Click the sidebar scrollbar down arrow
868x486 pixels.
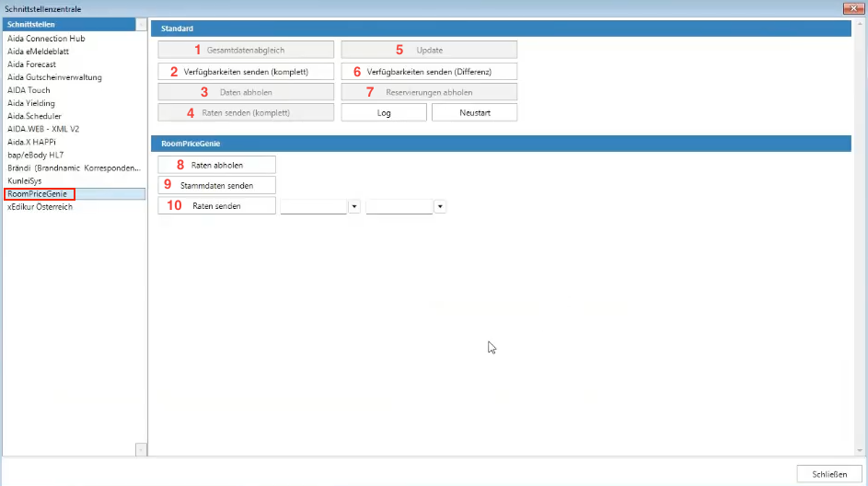(x=141, y=449)
